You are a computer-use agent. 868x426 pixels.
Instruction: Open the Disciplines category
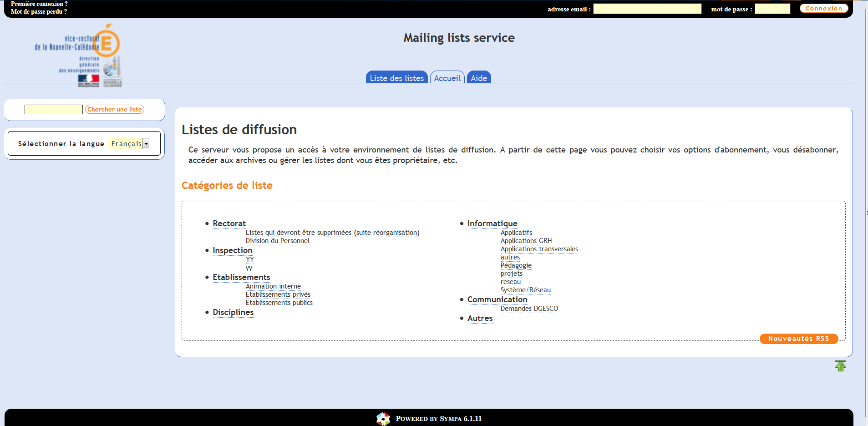point(233,312)
